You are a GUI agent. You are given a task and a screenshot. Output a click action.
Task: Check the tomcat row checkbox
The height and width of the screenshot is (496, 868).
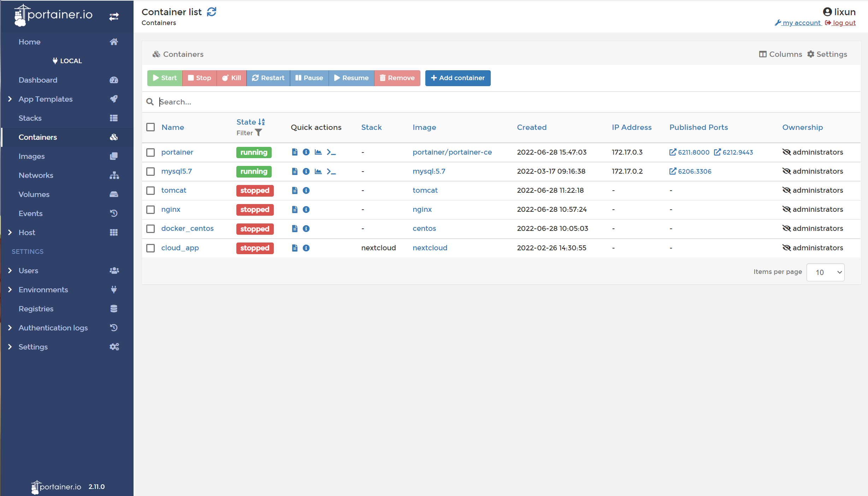coord(150,190)
